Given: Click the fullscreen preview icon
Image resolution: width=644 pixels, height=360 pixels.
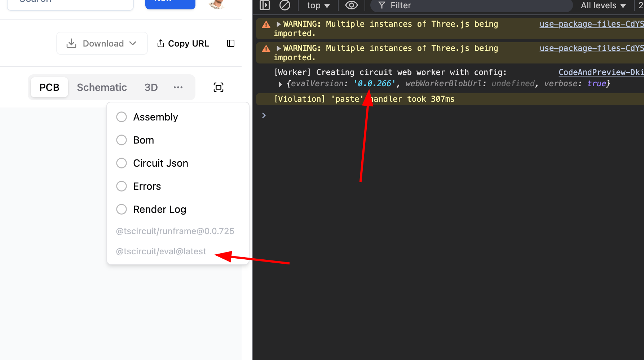Looking at the screenshot, I should [x=219, y=87].
